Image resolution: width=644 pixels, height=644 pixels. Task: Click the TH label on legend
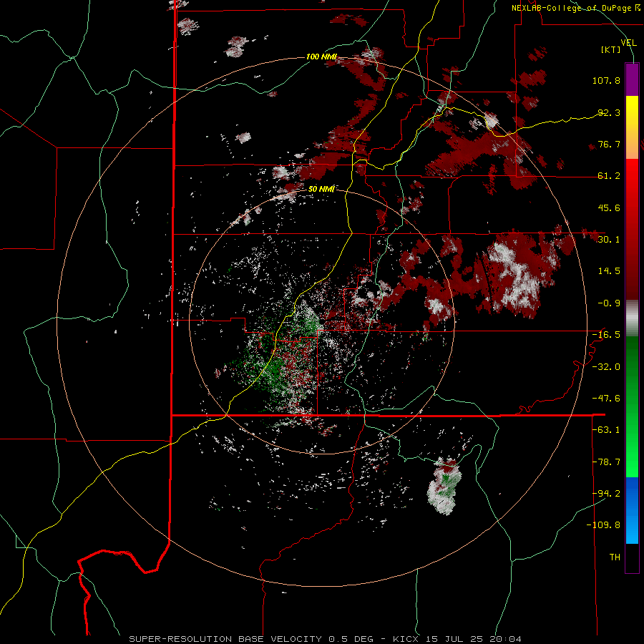(615, 557)
